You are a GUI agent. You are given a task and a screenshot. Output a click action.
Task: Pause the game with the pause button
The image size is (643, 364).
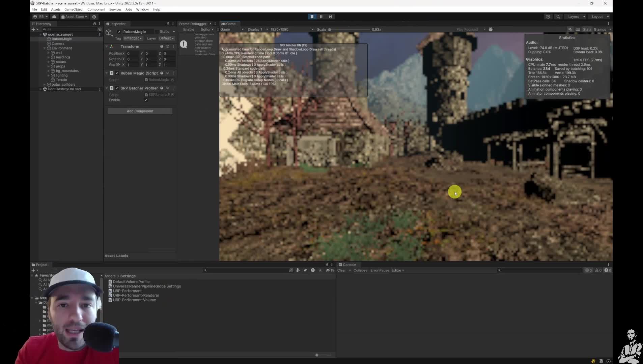321,17
